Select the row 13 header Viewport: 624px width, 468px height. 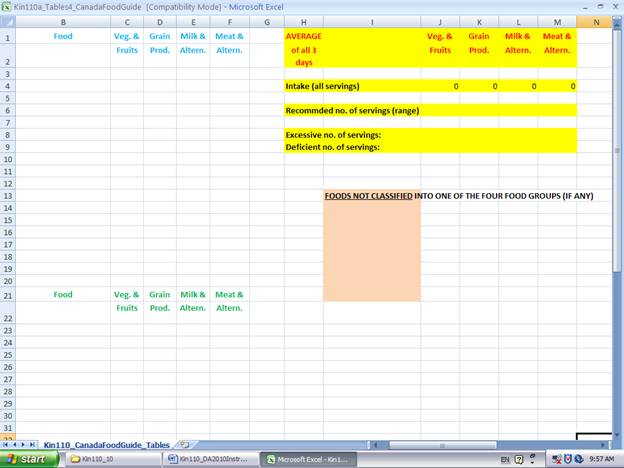[x=7, y=196]
